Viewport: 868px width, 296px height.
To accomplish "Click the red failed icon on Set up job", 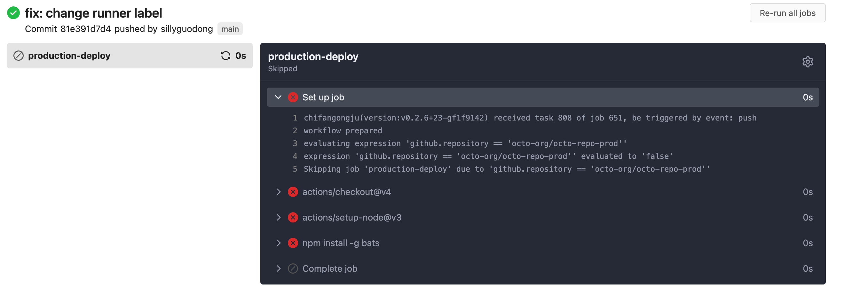I will pyautogui.click(x=292, y=97).
